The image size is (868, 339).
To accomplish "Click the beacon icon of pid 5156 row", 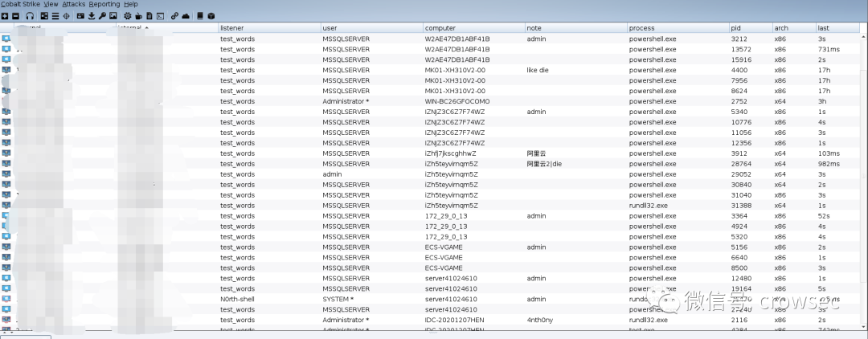I will coord(6,247).
